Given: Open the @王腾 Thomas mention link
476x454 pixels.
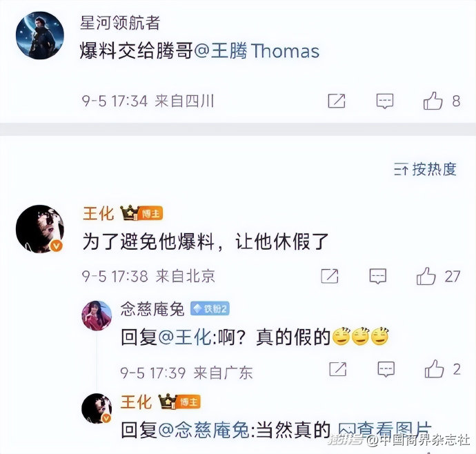Looking at the screenshot, I should click(257, 50).
